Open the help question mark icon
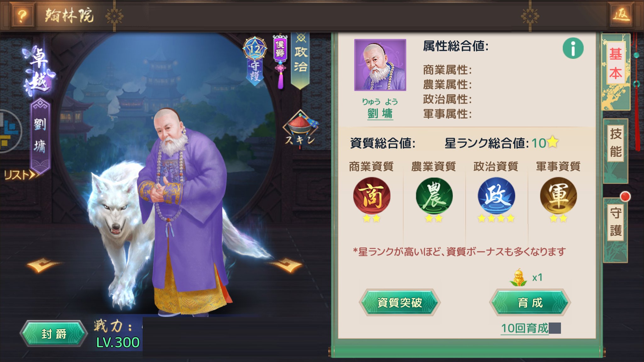Image resolution: width=644 pixels, height=362 pixels. point(22,16)
